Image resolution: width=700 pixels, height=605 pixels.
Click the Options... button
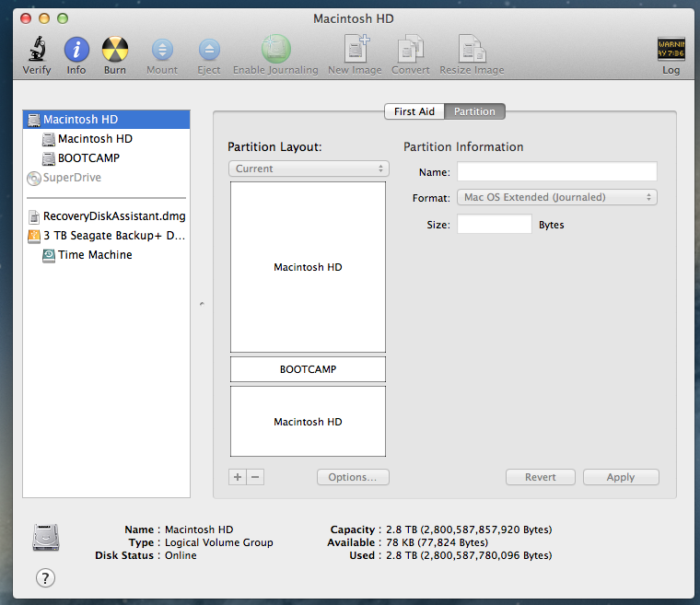pos(353,477)
